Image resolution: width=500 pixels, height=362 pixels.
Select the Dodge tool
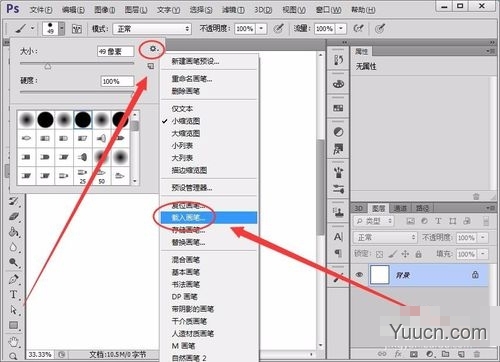[x=14, y=262]
